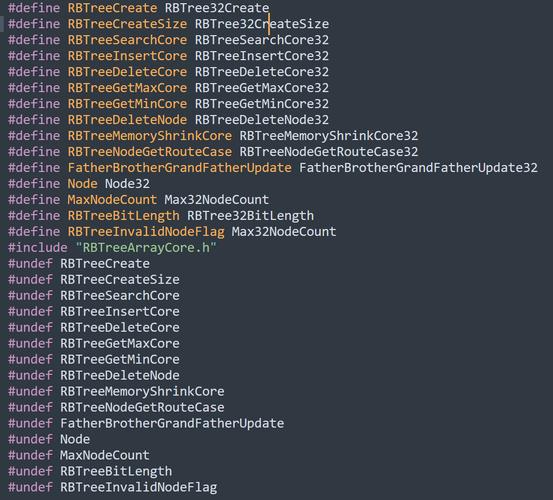
Task: Click Max32NodeCount on the RBTreeInvalidNodeFlag line
Action: [284, 232]
